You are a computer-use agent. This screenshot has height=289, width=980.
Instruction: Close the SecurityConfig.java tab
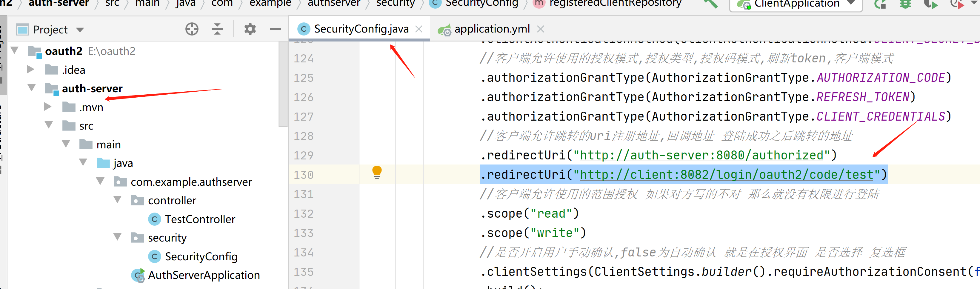419,29
